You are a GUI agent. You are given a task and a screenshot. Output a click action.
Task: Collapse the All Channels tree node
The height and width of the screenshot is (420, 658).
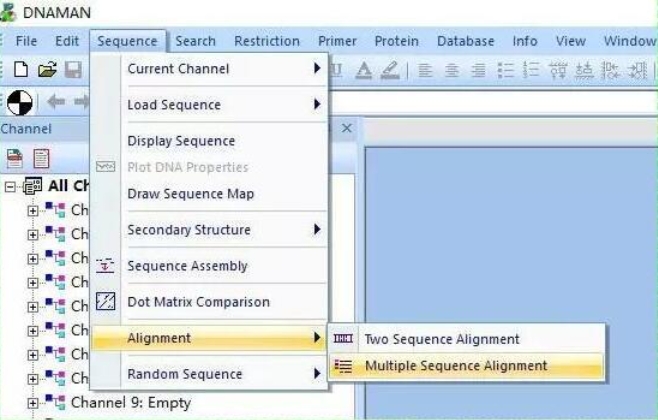10,186
